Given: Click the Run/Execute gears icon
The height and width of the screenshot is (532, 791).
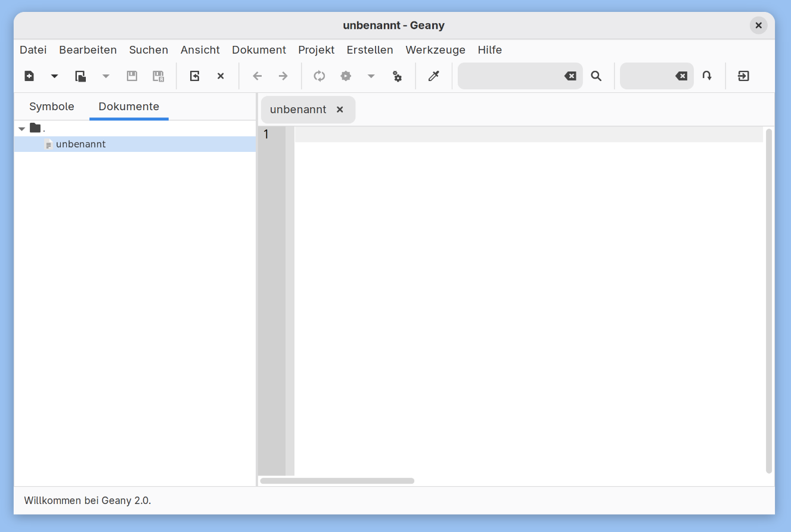Looking at the screenshot, I should 398,76.
